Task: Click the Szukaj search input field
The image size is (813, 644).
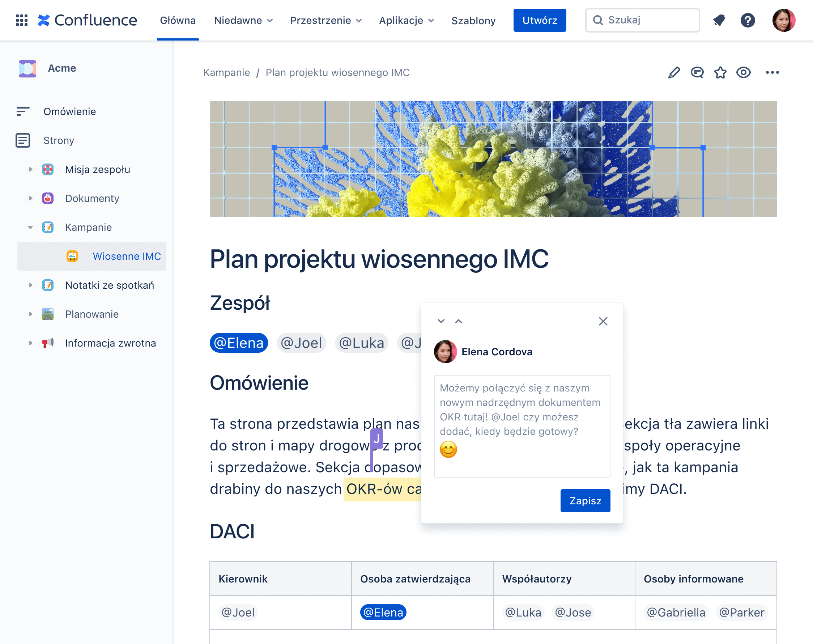Action: [x=643, y=20]
